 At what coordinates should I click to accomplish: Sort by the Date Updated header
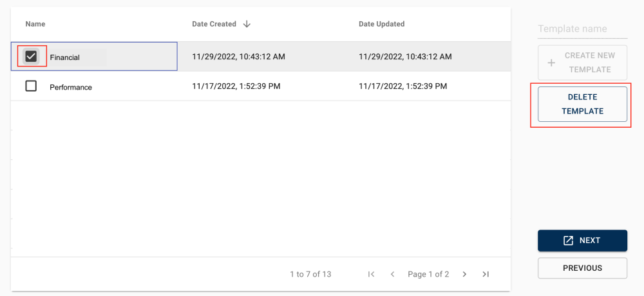pos(381,24)
